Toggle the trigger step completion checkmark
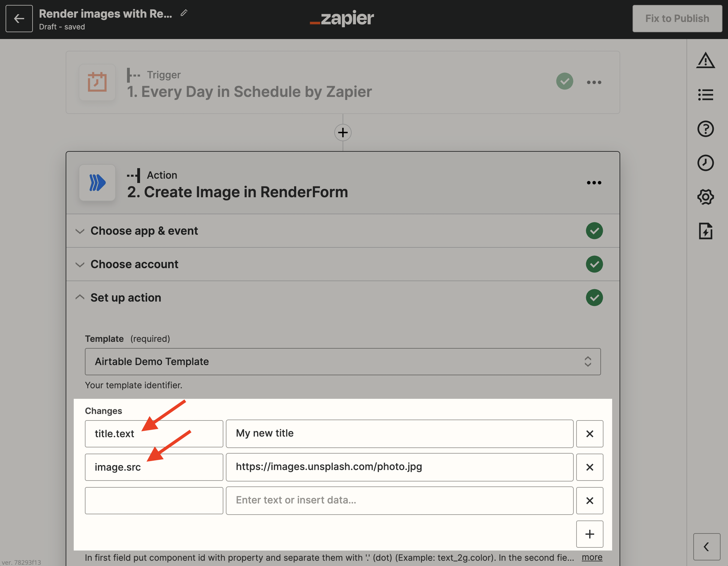728x566 pixels. coord(565,81)
